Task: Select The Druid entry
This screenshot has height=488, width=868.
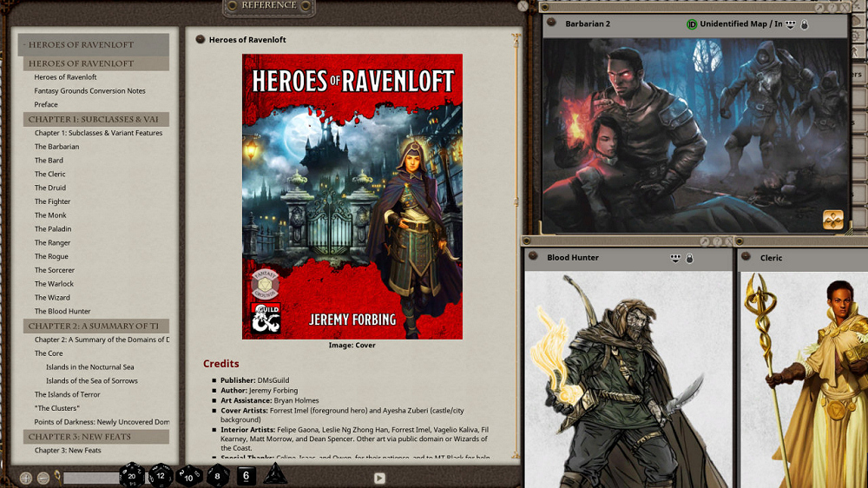Action: [x=49, y=188]
